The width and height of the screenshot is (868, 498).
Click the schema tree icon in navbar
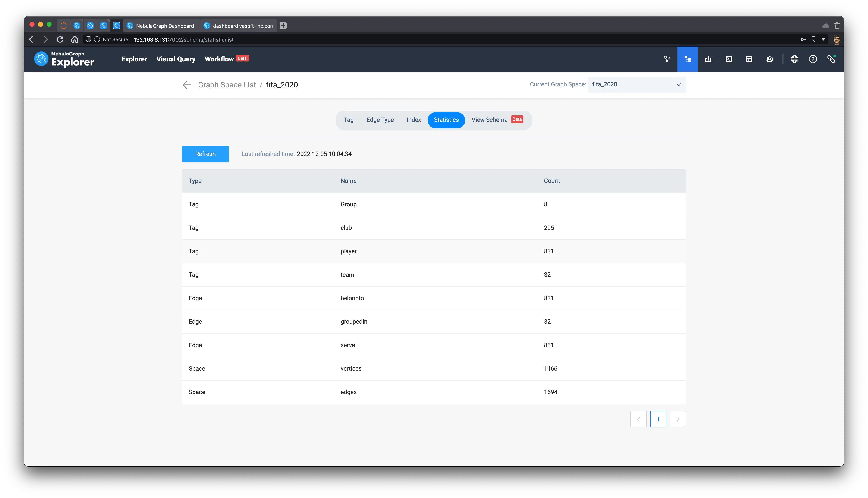click(687, 59)
